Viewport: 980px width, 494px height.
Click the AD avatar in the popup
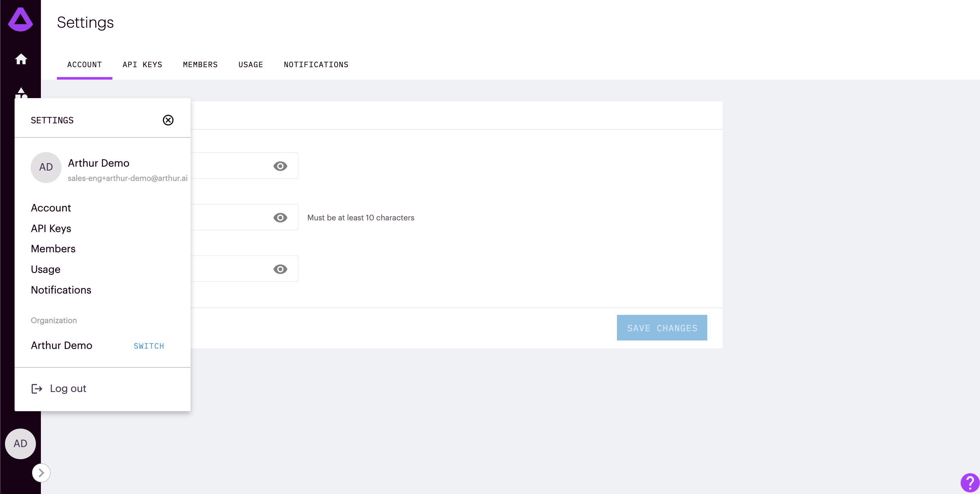pos(46,167)
